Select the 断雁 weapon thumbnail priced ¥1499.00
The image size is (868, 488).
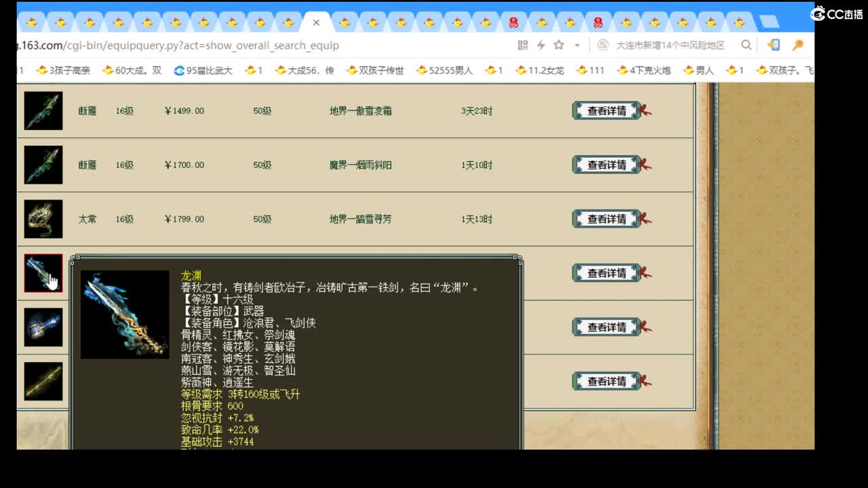coord(43,110)
